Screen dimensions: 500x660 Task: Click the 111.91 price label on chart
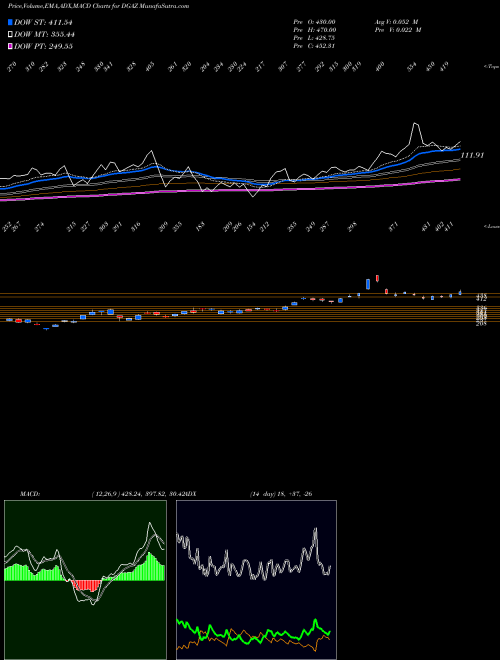click(x=472, y=155)
